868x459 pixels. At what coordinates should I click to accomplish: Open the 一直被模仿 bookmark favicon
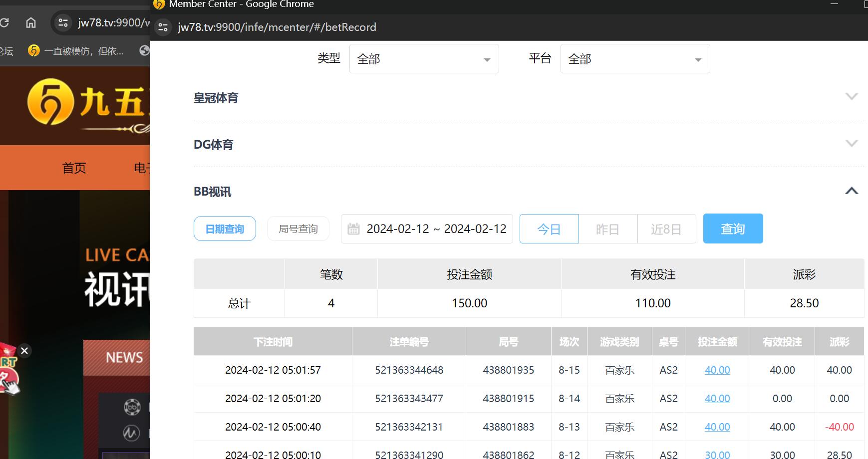pyautogui.click(x=33, y=50)
